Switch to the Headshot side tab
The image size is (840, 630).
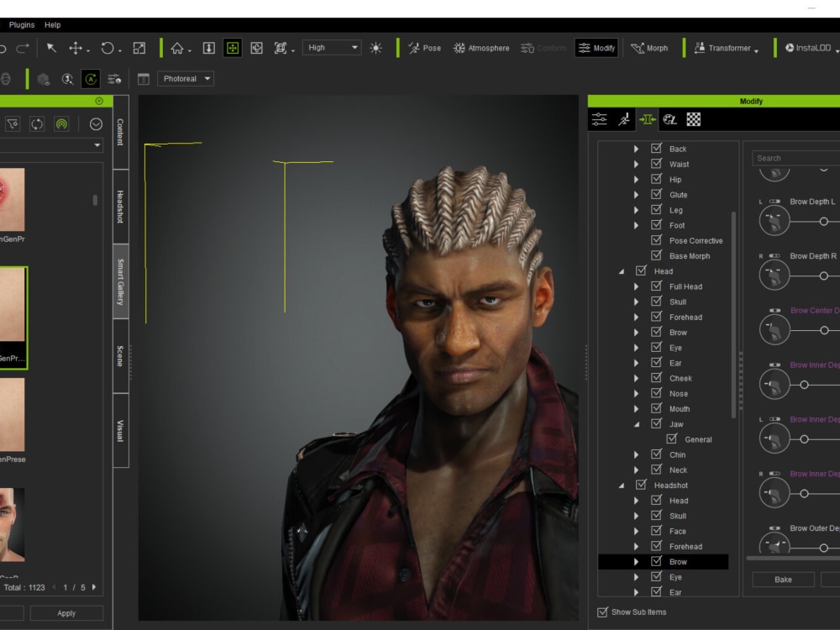pos(120,207)
